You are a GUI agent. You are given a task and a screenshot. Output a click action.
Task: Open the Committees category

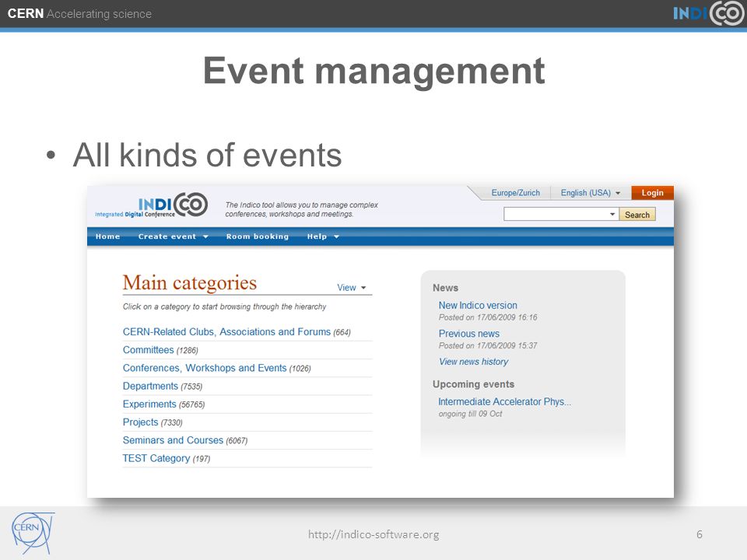point(148,350)
